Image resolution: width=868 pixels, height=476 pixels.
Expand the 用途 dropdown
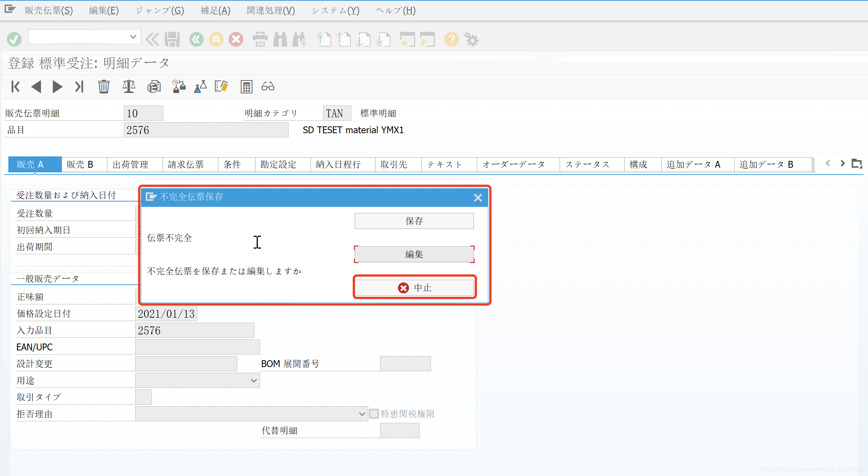[x=254, y=380]
